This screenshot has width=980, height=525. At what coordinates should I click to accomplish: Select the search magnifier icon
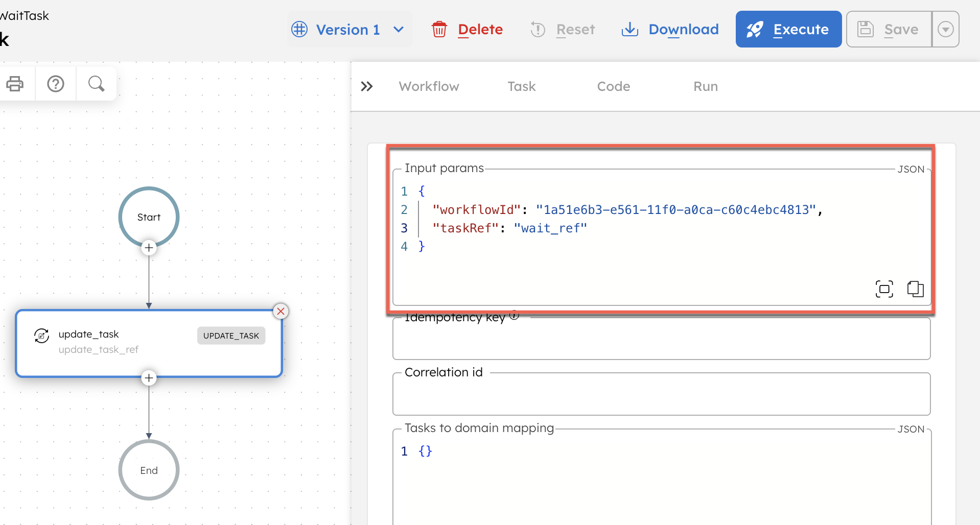tap(96, 84)
